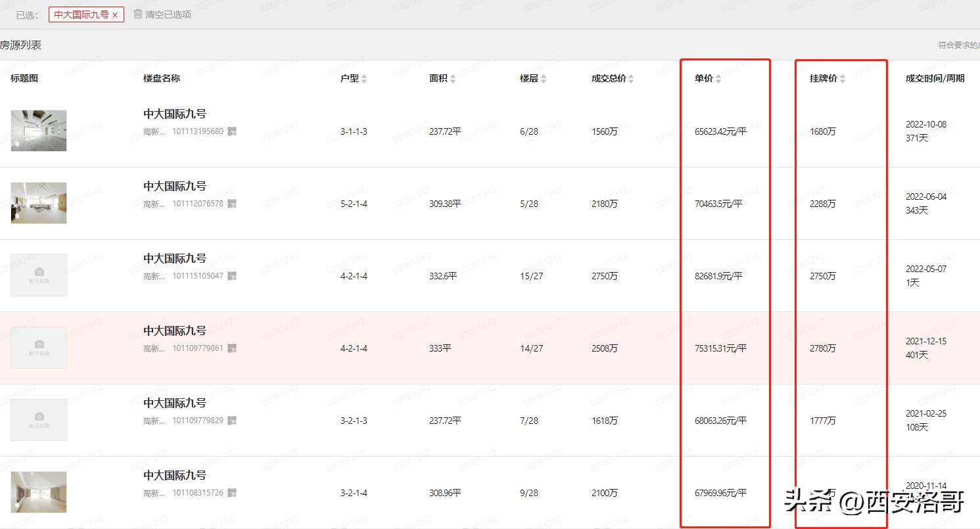Click the 6/28 floor value
The image size is (980, 529).
pyautogui.click(x=529, y=131)
